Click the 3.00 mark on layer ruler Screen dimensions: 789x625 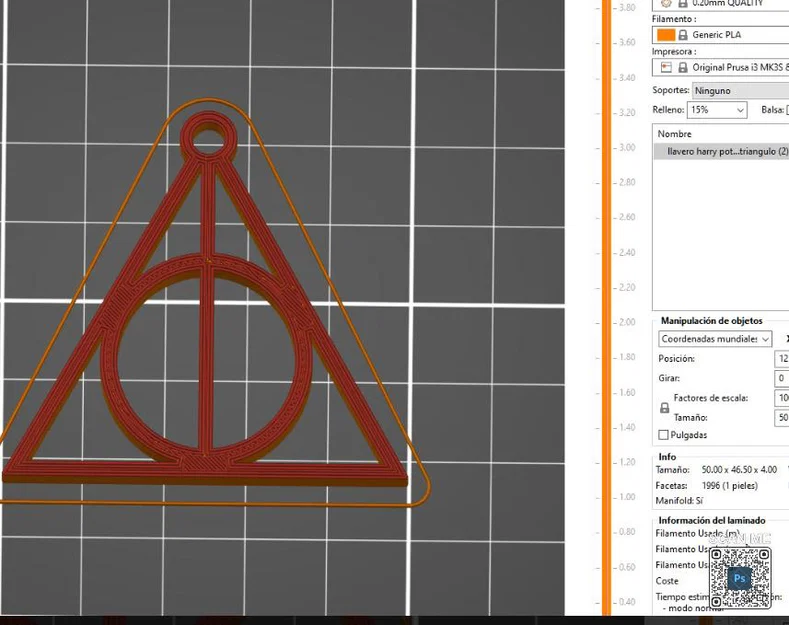click(x=627, y=147)
